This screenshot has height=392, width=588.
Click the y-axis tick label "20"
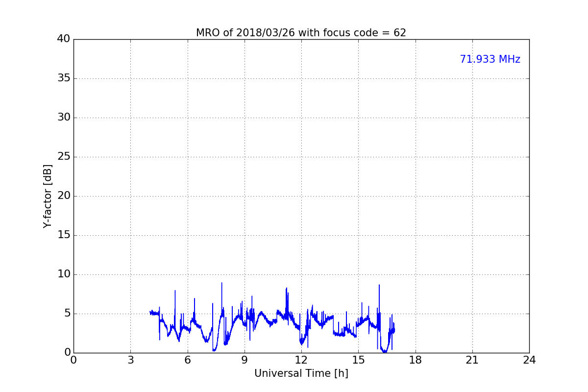[64, 196]
